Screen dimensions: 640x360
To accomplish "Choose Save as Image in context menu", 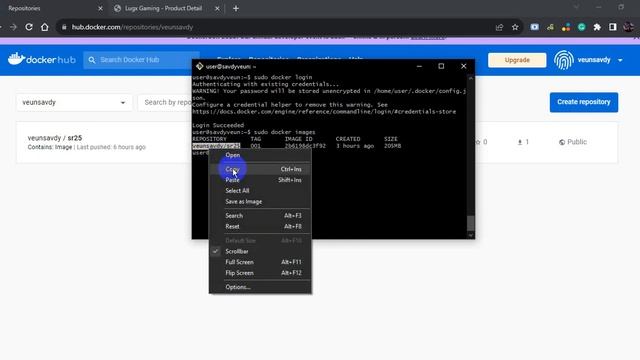I will (x=260, y=202).
